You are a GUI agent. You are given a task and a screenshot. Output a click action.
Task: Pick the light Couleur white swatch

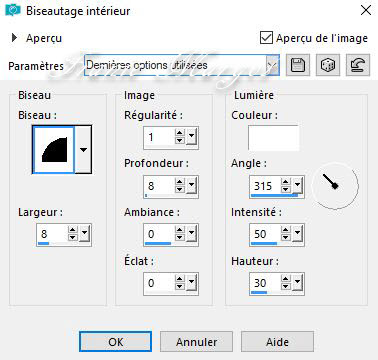pyautogui.click(x=273, y=138)
